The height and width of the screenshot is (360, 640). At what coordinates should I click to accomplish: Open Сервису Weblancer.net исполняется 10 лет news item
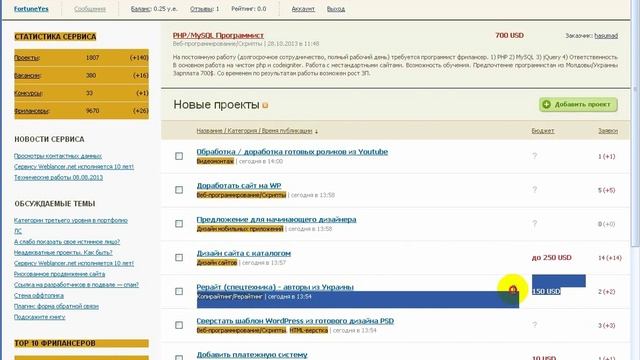click(73, 167)
